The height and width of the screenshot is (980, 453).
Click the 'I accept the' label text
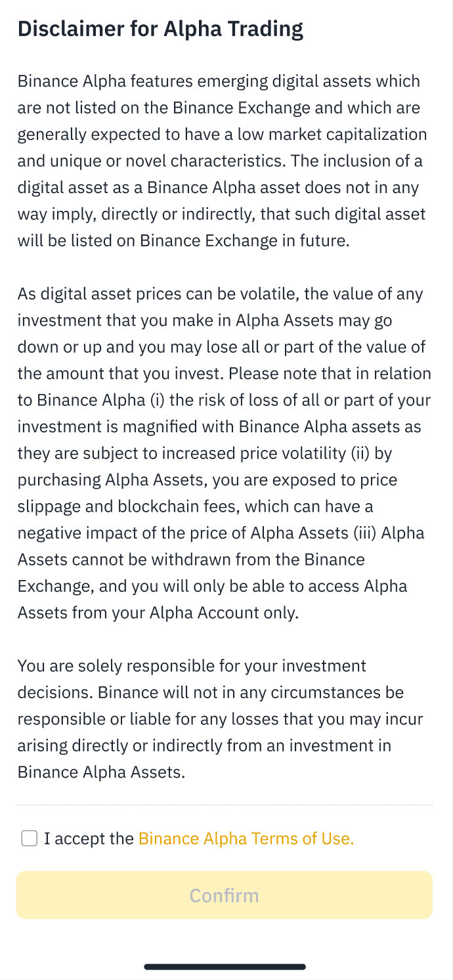89,839
